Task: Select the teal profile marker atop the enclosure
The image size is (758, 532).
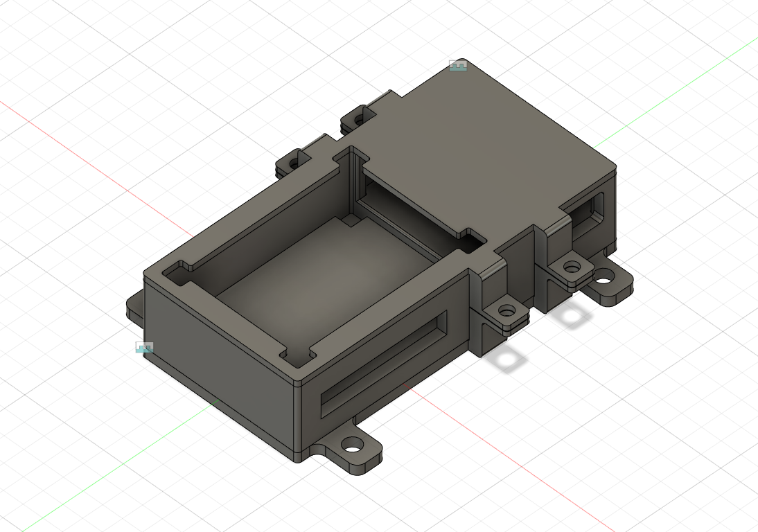Action: (x=459, y=67)
